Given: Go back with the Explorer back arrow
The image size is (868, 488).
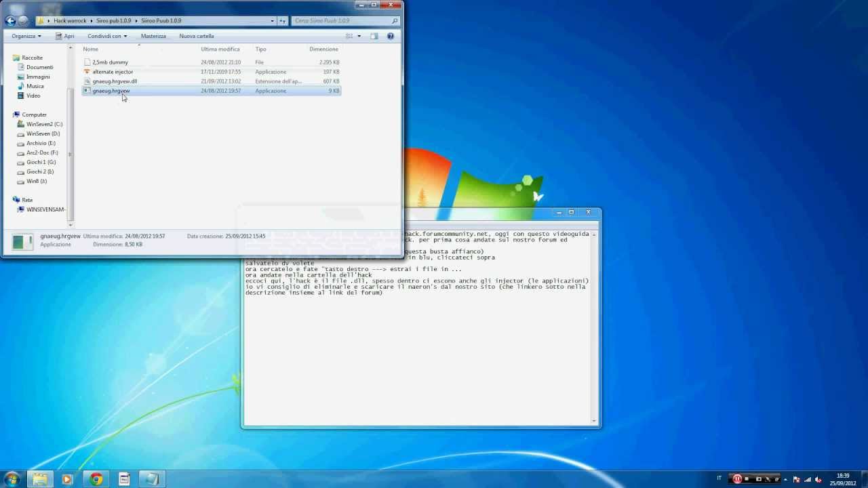Looking at the screenshot, I should (10, 21).
